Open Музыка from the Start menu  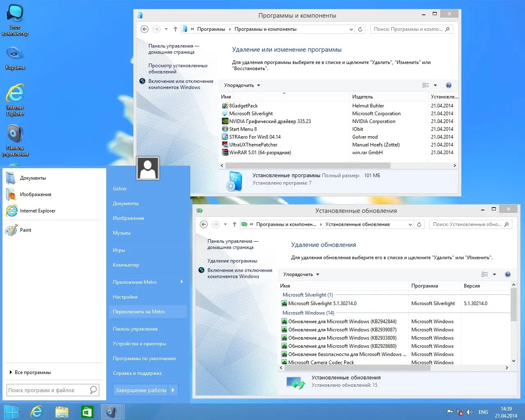[x=122, y=233]
